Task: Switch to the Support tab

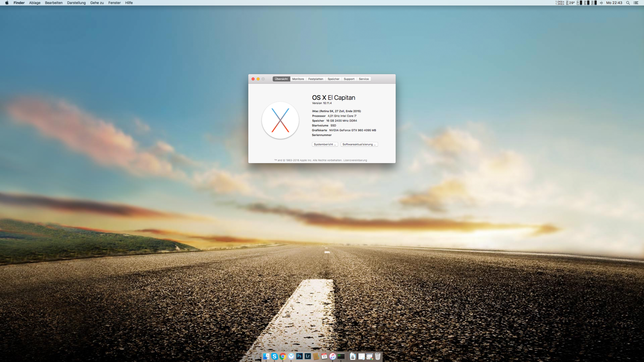Action: [x=349, y=79]
